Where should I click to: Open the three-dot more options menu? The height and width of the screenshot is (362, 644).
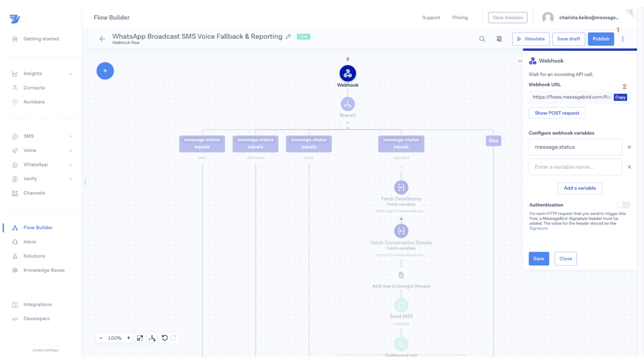click(x=623, y=39)
